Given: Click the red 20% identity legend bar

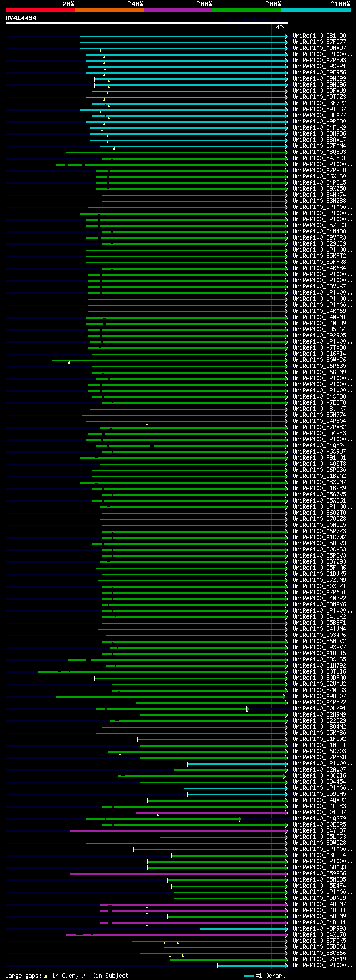Looking at the screenshot, I should [x=39, y=9].
